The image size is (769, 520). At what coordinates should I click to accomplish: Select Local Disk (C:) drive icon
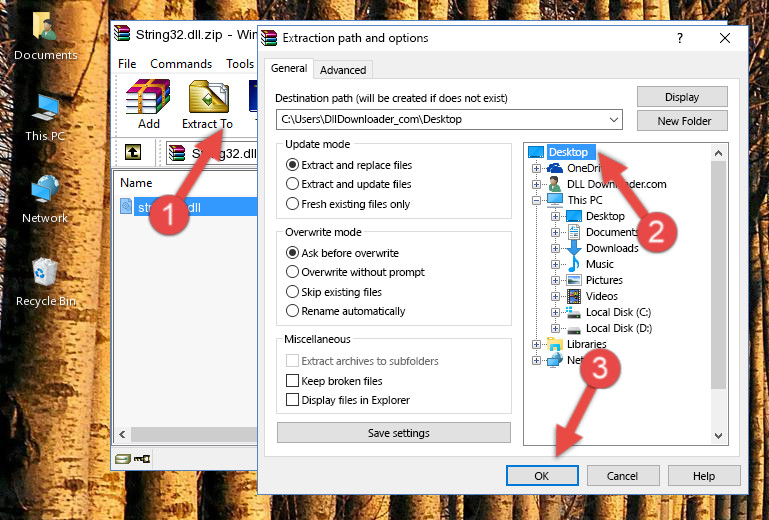[x=574, y=312]
